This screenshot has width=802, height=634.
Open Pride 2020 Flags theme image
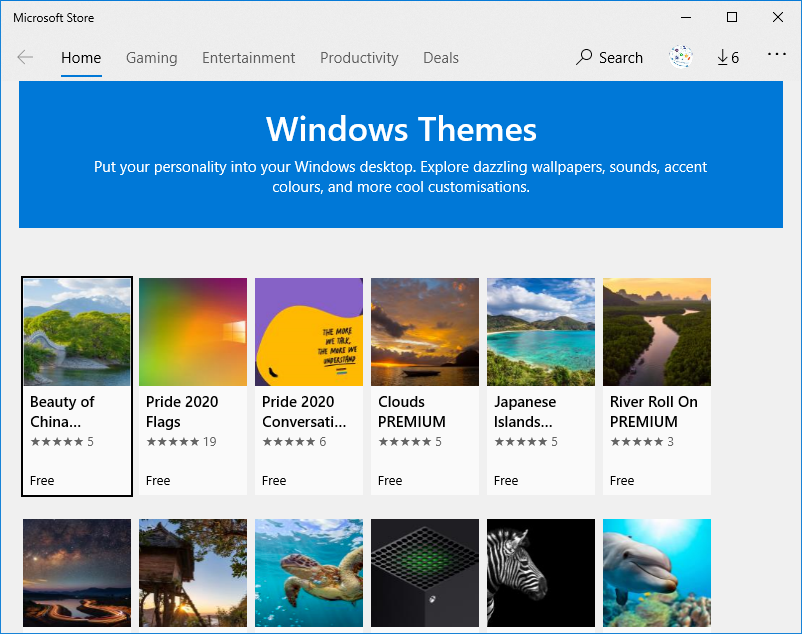point(193,332)
